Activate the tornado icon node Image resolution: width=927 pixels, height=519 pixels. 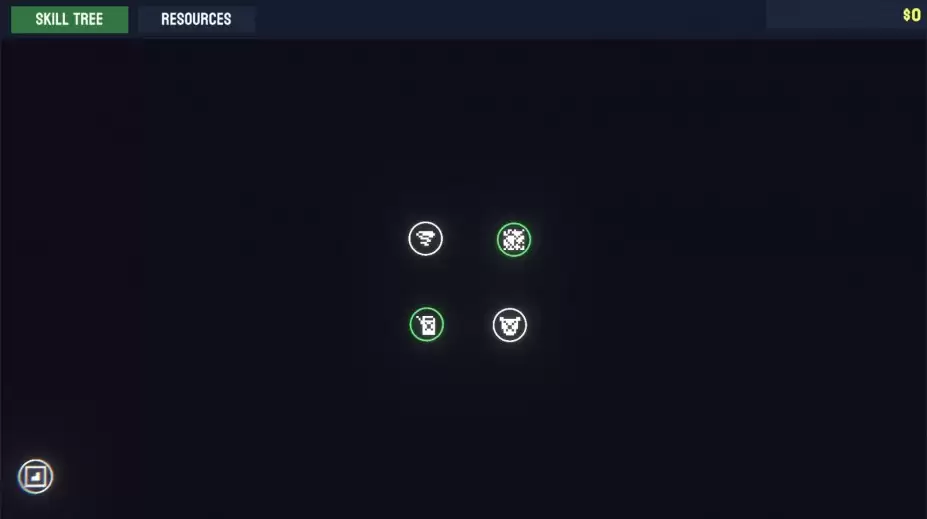pos(425,239)
